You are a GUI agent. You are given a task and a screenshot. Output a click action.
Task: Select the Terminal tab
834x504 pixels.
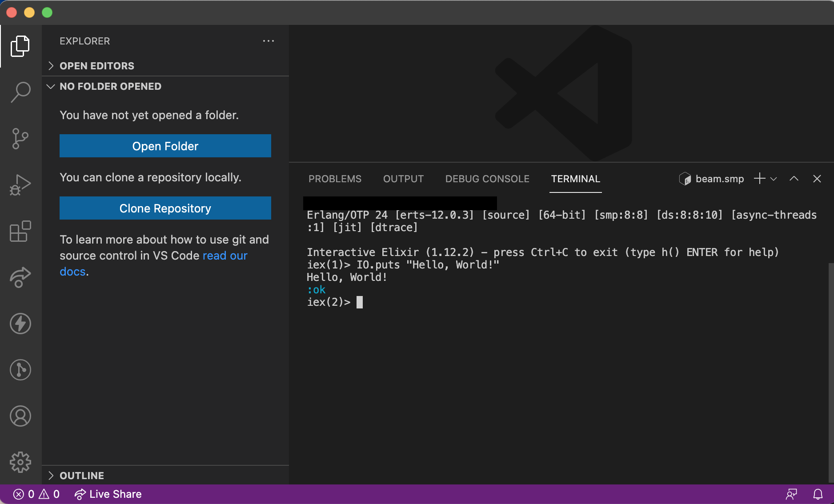[576, 179]
